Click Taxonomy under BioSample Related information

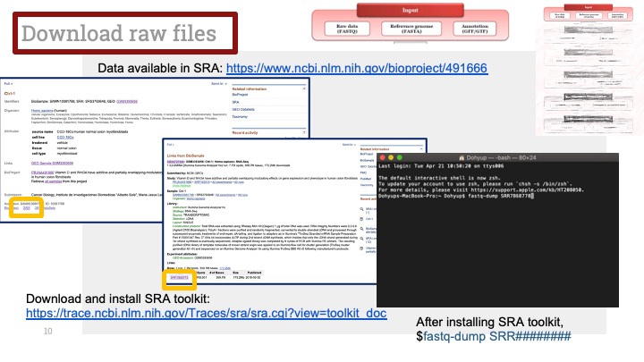[240, 117]
